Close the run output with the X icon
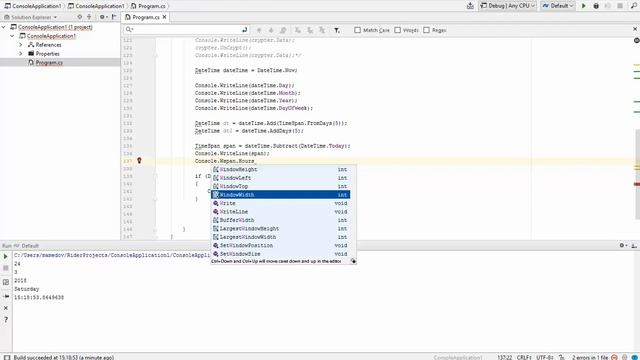The width and height of the screenshot is (640, 360). 6,308
